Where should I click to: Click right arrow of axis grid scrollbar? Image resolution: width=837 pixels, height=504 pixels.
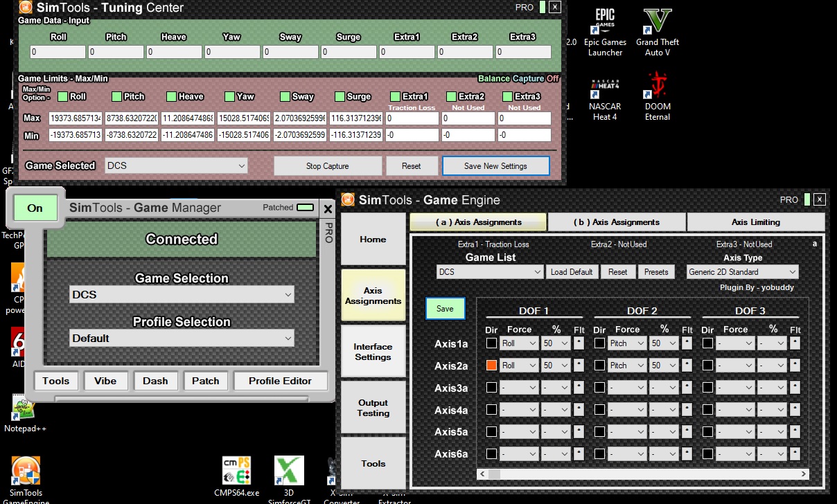coord(803,474)
